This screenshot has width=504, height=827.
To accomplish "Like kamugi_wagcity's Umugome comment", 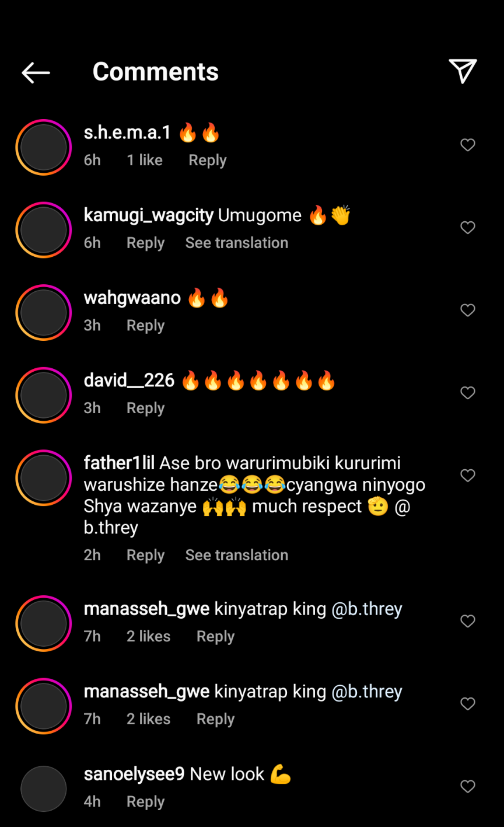I will click(467, 228).
